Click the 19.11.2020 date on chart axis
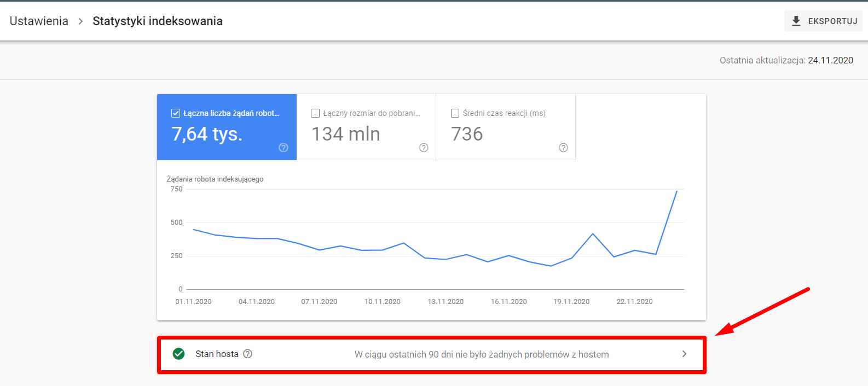This screenshot has width=868, height=386. (x=571, y=302)
